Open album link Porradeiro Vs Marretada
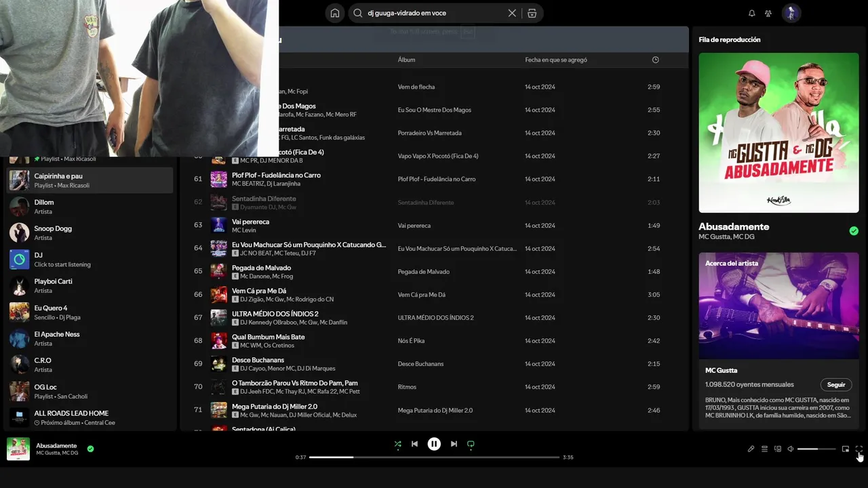The height and width of the screenshot is (488, 868). [x=429, y=133]
